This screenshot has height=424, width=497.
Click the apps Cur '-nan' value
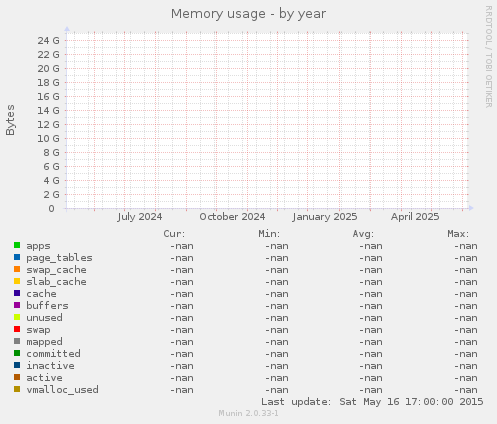click(182, 246)
